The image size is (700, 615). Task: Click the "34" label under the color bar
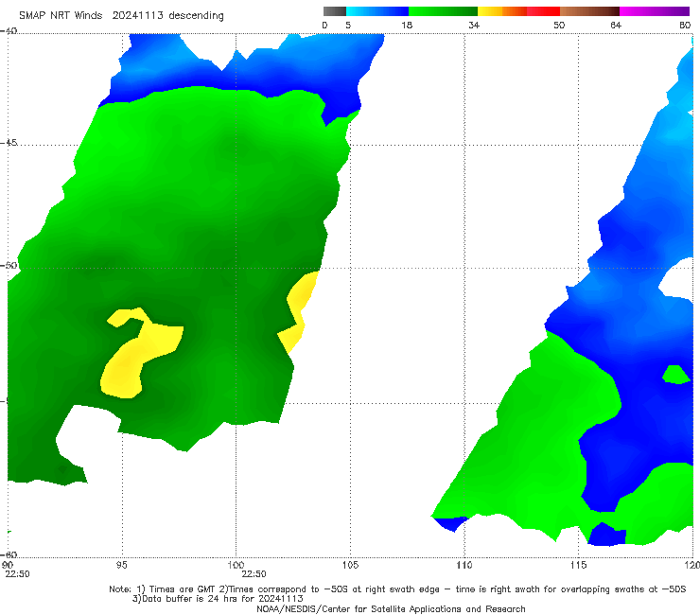(474, 25)
